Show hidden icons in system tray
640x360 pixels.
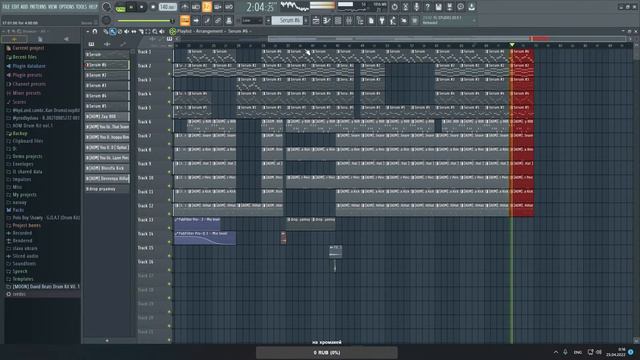click(556, 352)
